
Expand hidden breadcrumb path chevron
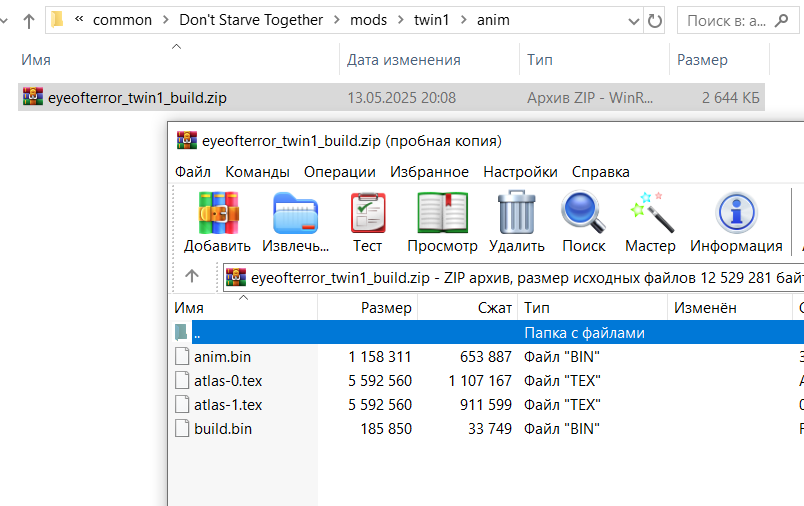(79, 20)
